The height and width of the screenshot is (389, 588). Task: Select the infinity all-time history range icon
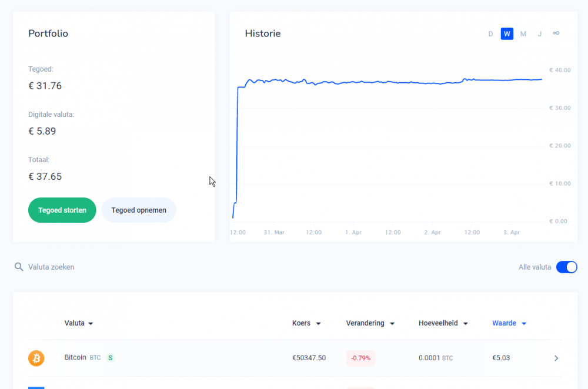pyautogui.click(x=556, y=33)
